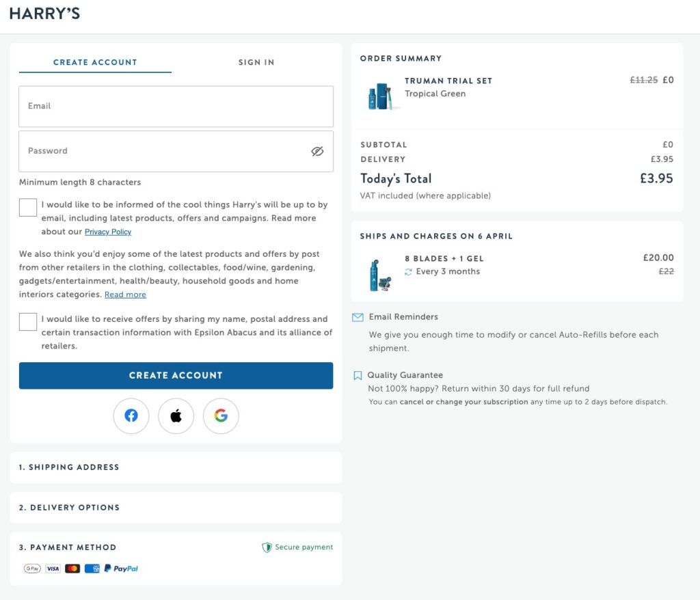
Task: Click the Quality Guarantee heading text
Action: click(x=405, y=375)
